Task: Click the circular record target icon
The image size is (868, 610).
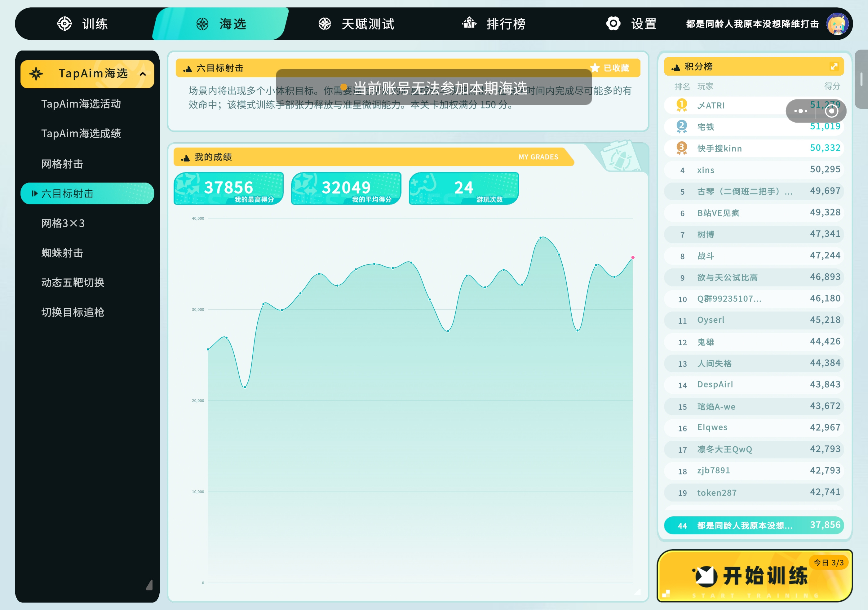Action: tap(831, 111)
